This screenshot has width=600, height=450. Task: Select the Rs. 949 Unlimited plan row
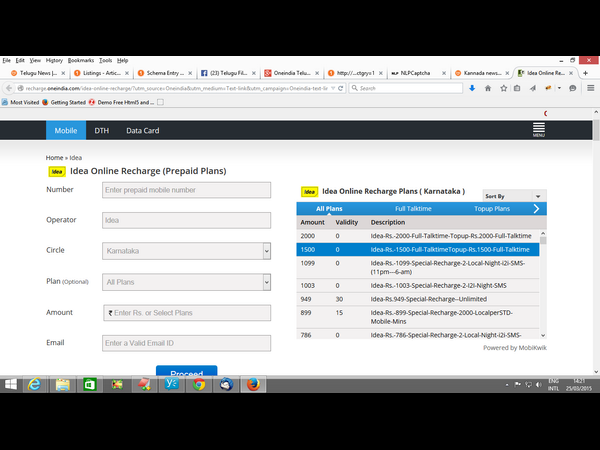click(420, 298)
